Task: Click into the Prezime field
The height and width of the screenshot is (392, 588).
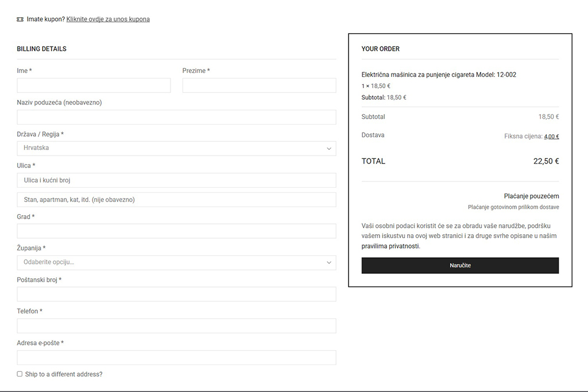Action: coord(259,86)
